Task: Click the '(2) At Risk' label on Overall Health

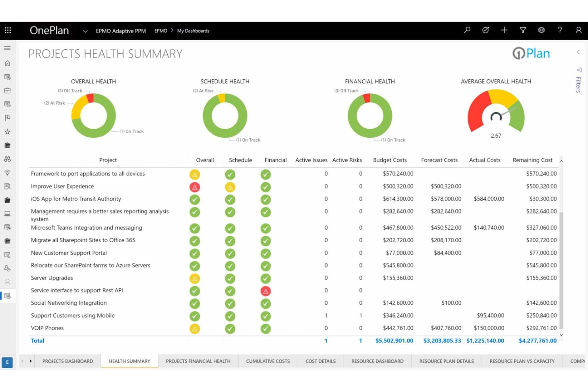Action: pyautogui.click(x=54, y=103)
